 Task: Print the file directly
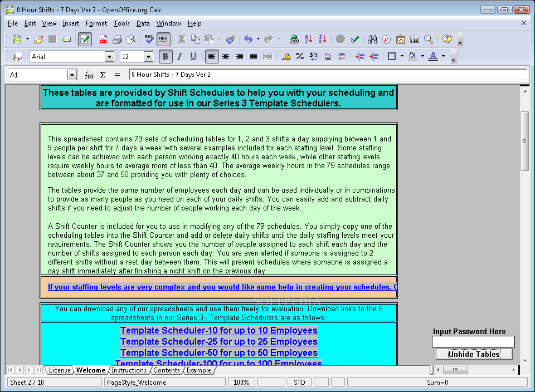(x=117, y=39)
